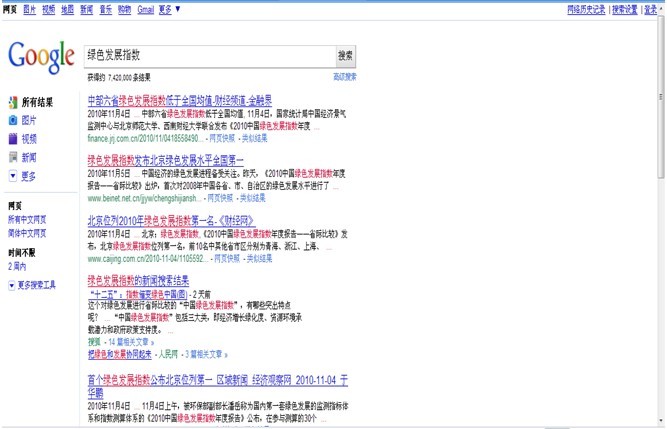Click the 新闻 newspaper icon in sidebar

[13, 157]
